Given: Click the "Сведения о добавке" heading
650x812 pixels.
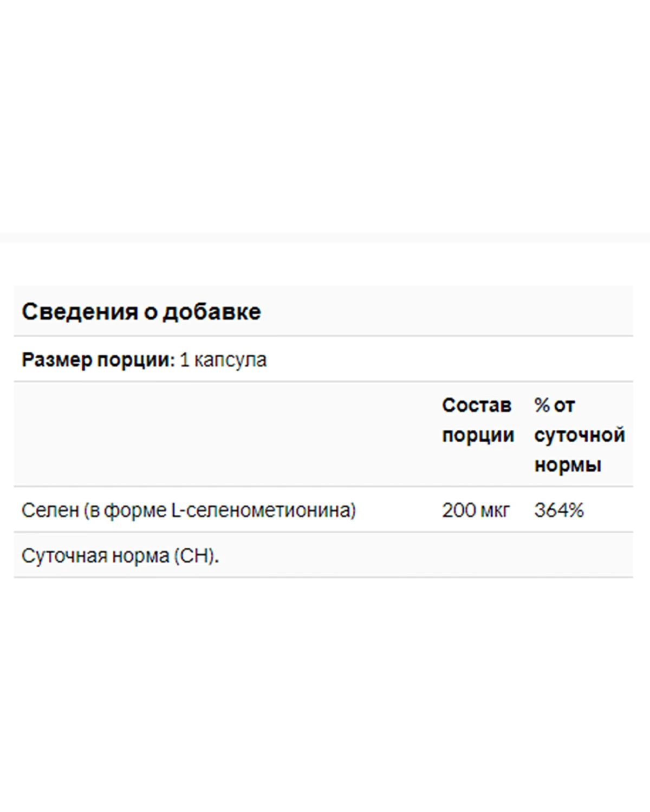Looking at the screenshot, I should (x=141, y=312).
